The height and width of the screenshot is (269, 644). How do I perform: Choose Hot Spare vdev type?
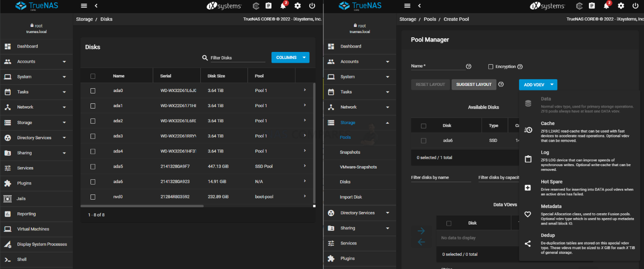pos(579,187)
